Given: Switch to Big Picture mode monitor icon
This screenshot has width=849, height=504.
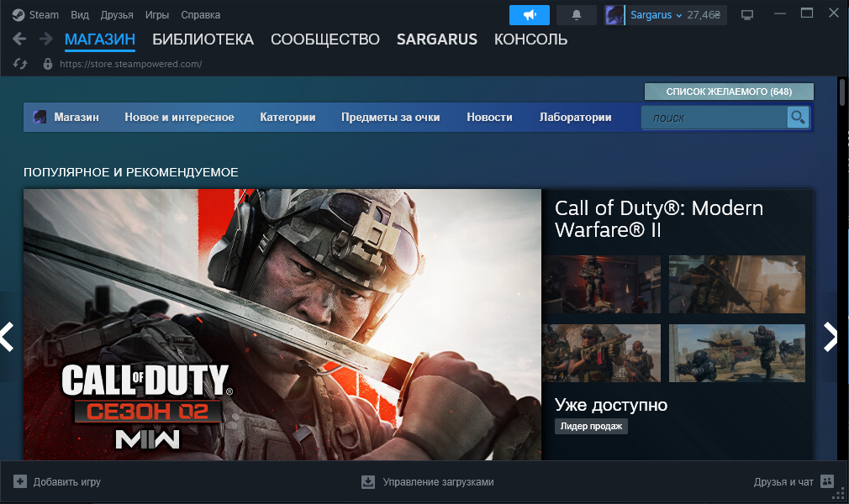Looking at the screenshot, I should [747, 15].
